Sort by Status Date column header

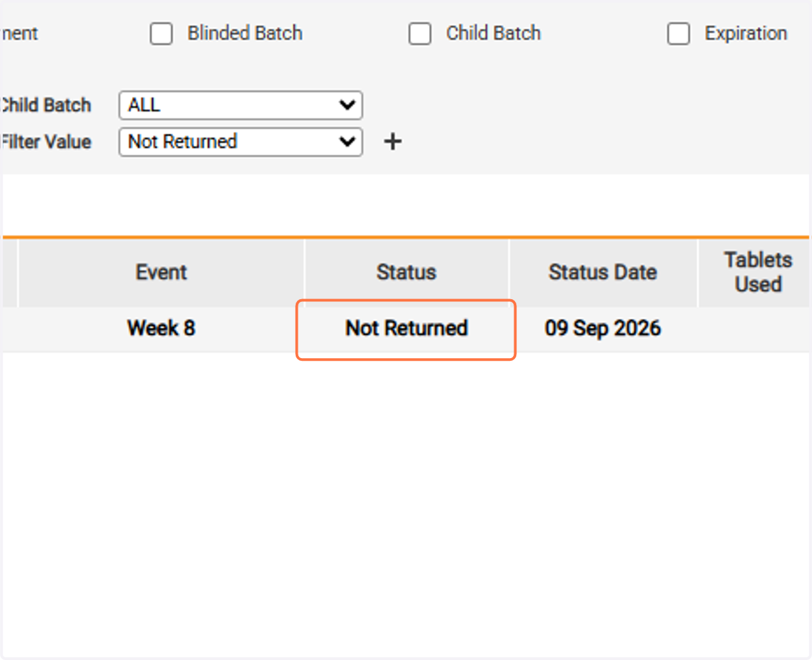pyautogui.click(x=603, y=272)
